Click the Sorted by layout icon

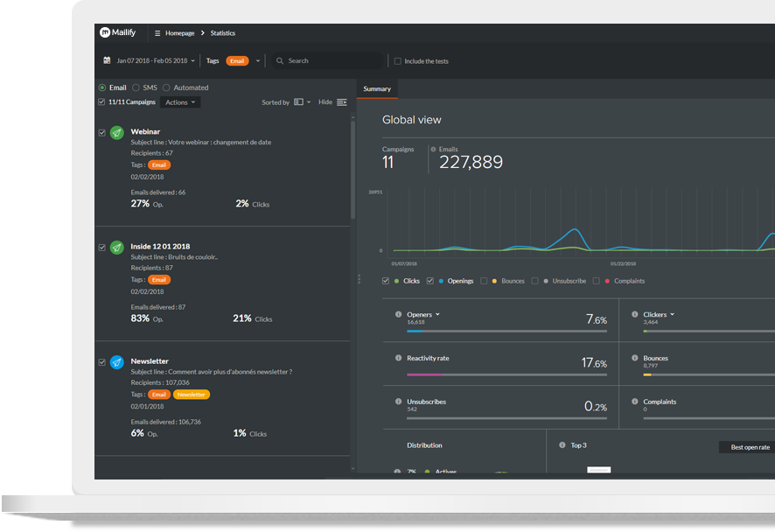298,101
